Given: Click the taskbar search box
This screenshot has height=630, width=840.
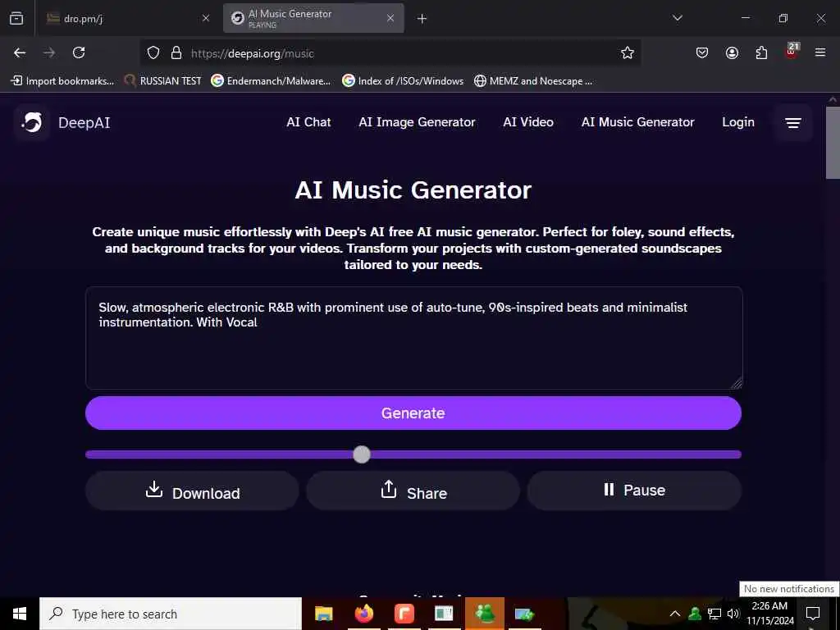Looking at the screenshot, I should coord(171,614).
